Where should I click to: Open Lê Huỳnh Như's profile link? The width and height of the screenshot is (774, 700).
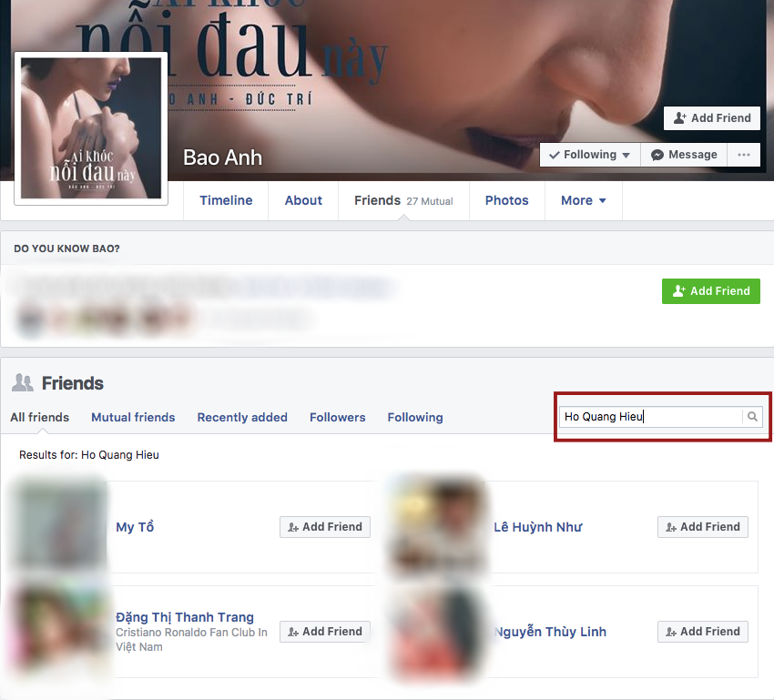click(x=537, y=527)
